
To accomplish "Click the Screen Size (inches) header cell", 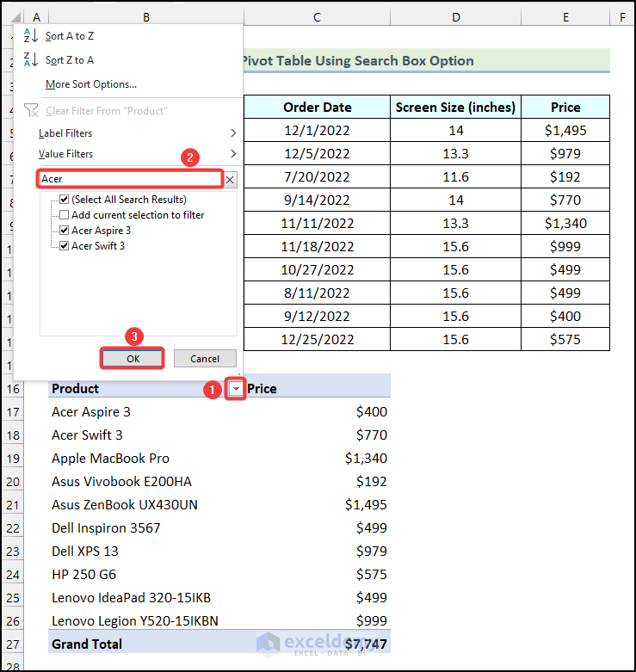I will 455,108.
